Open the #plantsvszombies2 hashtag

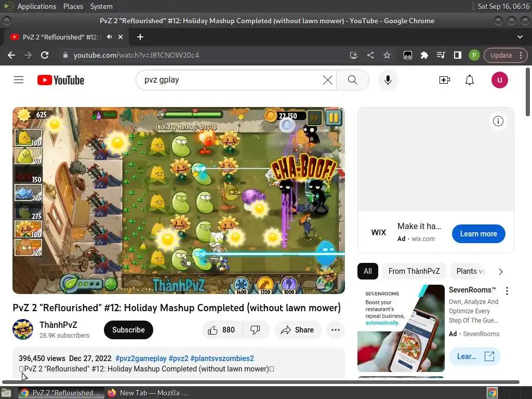click(x=222, y=358)
